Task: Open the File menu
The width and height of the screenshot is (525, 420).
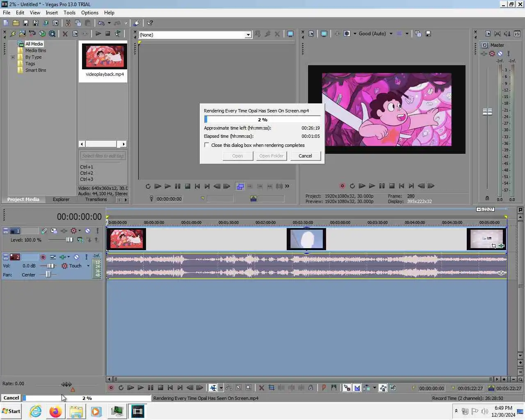Action: click(7, 13)
